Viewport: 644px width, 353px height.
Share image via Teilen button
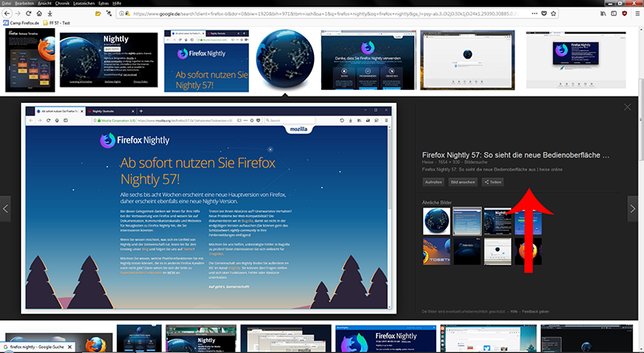coord(492,183)
